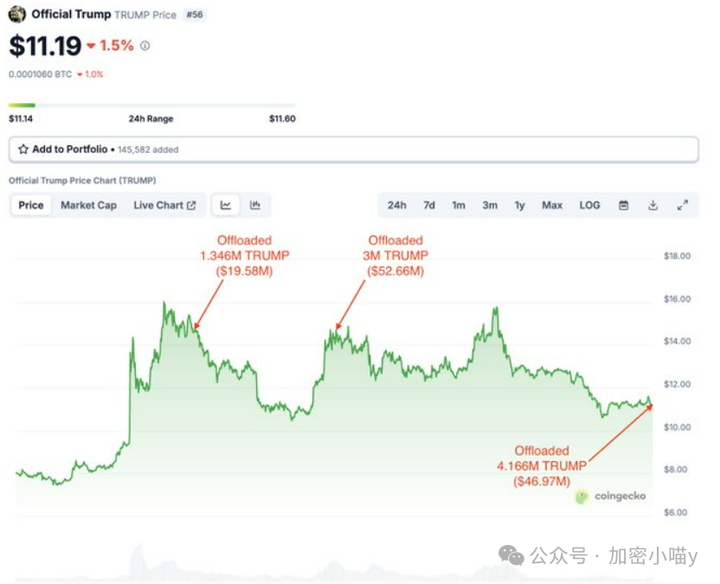Click the star icon in Add to Portfolio

pyautogui.click(x=23, y=149)
